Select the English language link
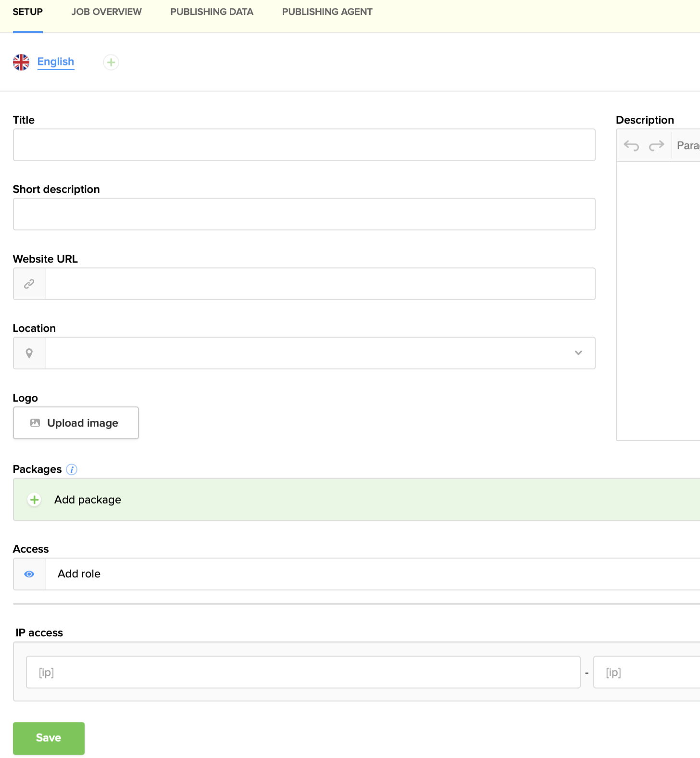 pos(56,62)
